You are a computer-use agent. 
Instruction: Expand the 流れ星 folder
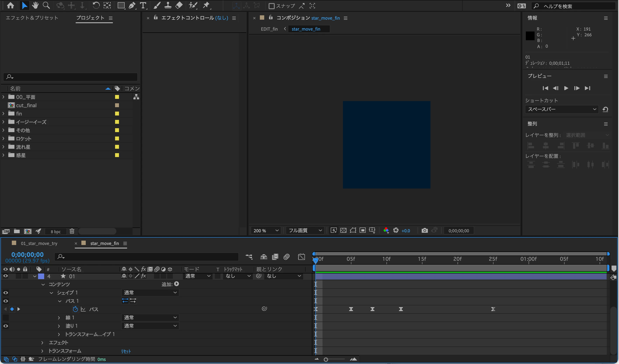(3, 147)
